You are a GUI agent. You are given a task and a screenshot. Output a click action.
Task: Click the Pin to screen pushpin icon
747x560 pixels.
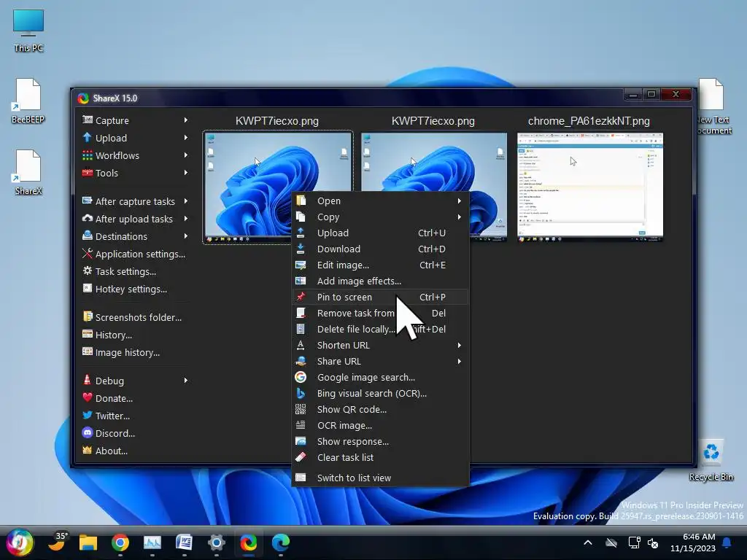click(301, 297)
